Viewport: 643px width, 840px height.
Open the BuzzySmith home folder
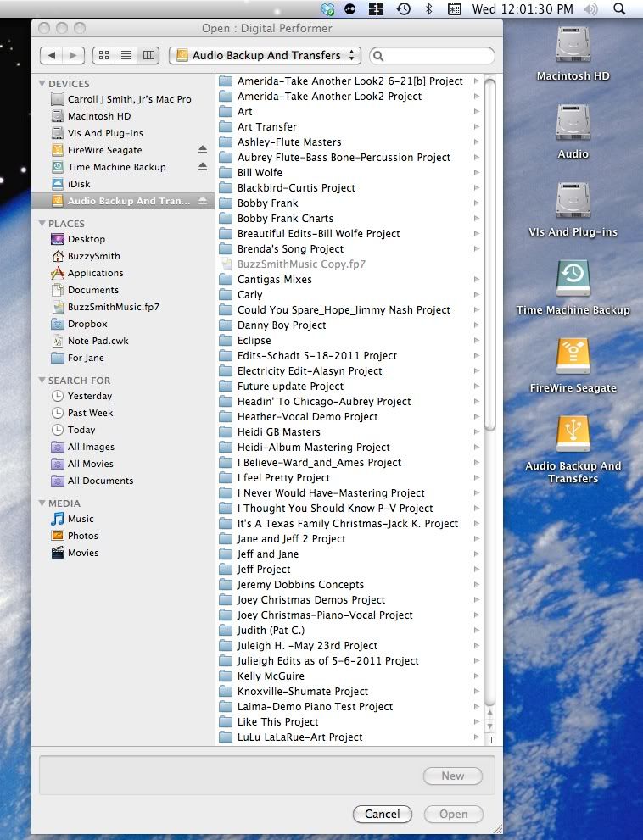(123, 256)
